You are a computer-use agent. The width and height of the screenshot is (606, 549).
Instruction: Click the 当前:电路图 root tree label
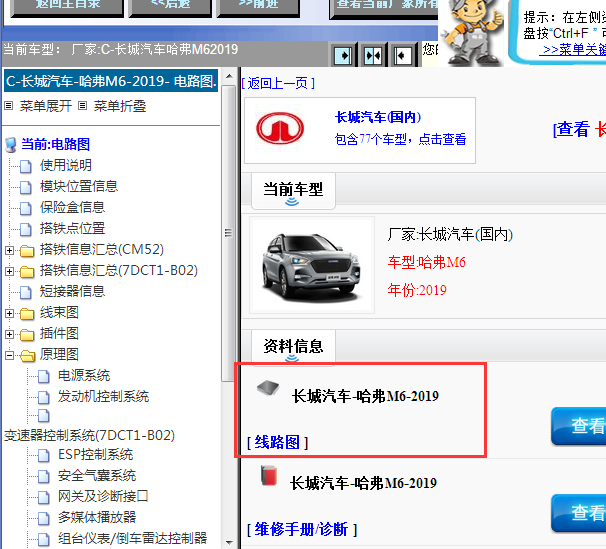pyautogui.click(x=56, y=144)
